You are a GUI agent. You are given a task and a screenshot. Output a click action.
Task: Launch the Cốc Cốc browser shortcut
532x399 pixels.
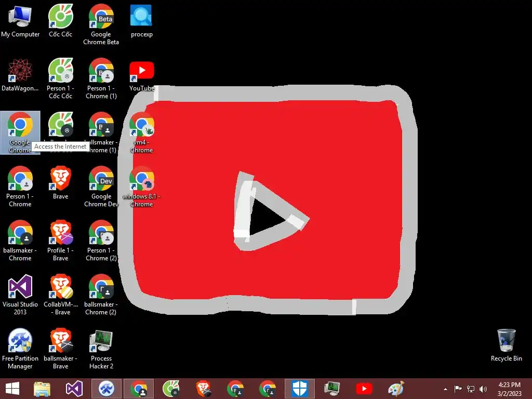(x=60, y=21)
